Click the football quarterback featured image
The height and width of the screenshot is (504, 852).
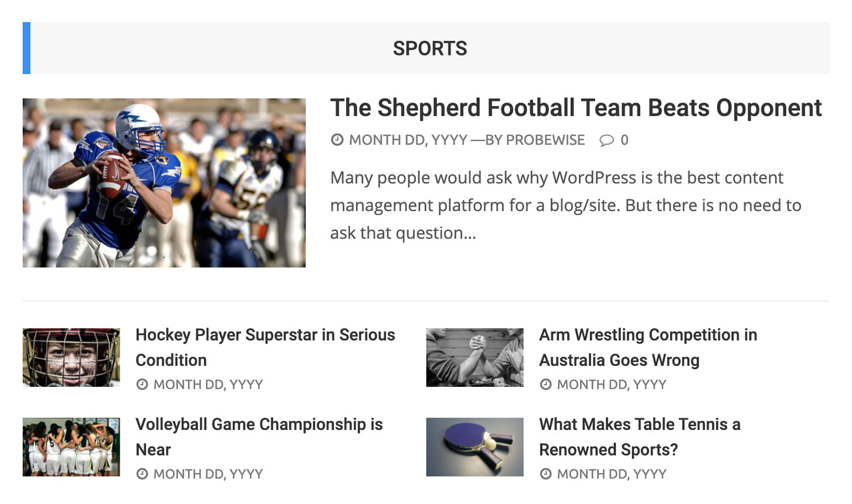pos(164,183)
